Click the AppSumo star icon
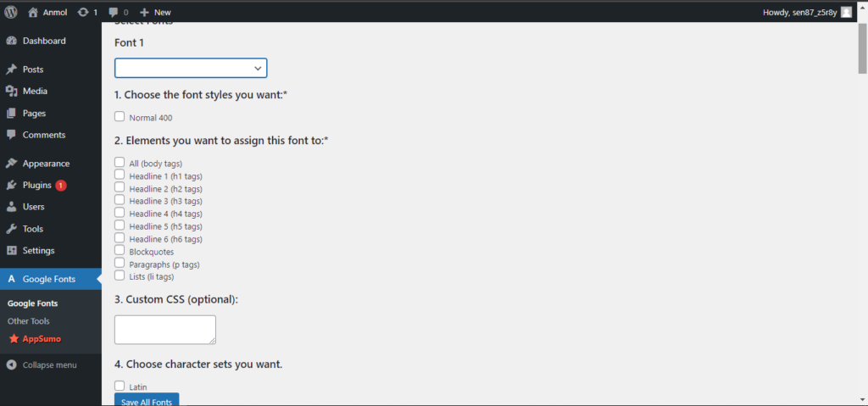The height and width of the screenshot is (406, 868). click(x=14, y=338)
